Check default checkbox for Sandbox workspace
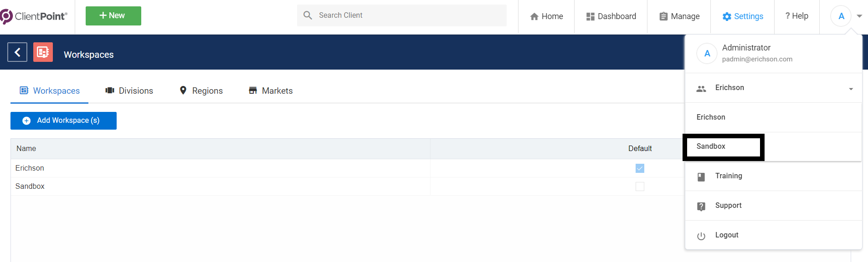 [640, 186]
